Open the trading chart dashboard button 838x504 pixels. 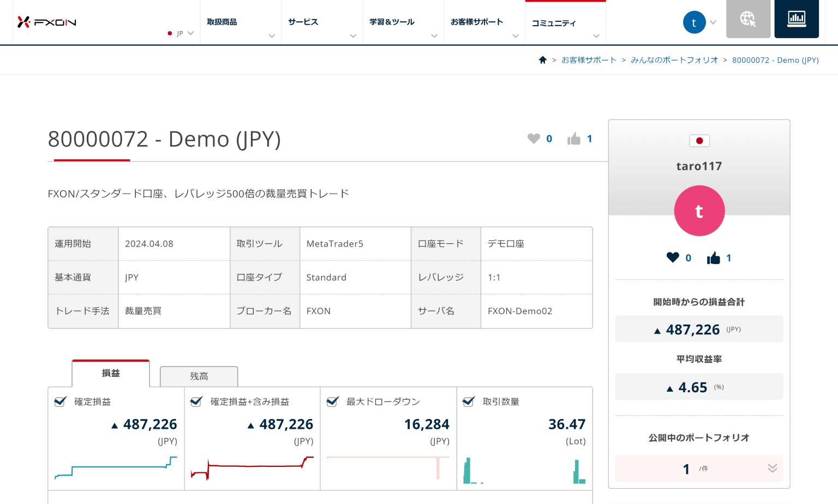pyautogui.click(x=797, y=19)
